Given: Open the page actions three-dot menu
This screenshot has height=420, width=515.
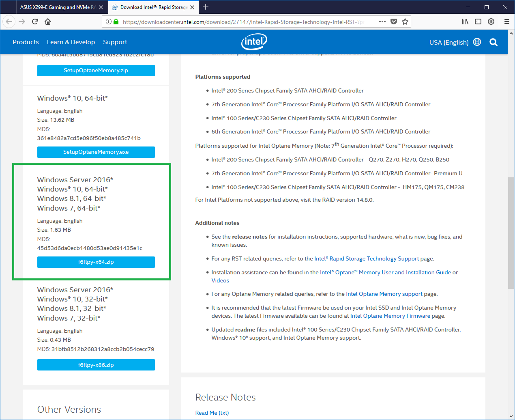Looking at the screenshot, I should click(382, 22).
